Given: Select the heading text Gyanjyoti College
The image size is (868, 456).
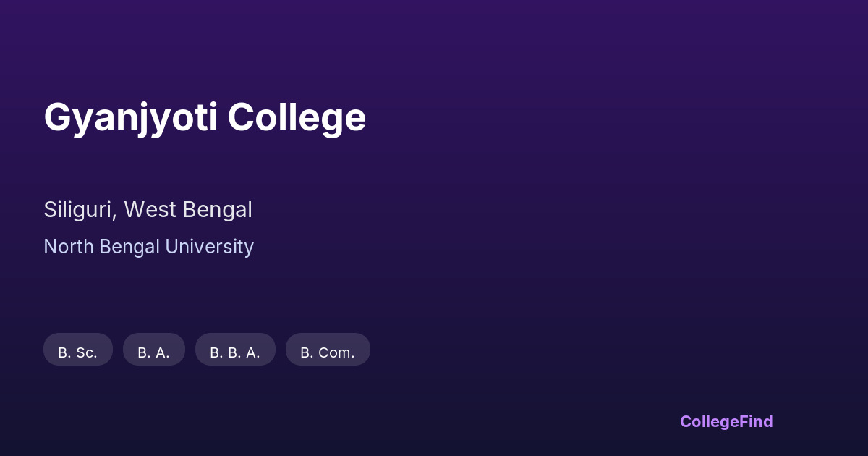Looking at the screenshot, I should pos(205,117).
